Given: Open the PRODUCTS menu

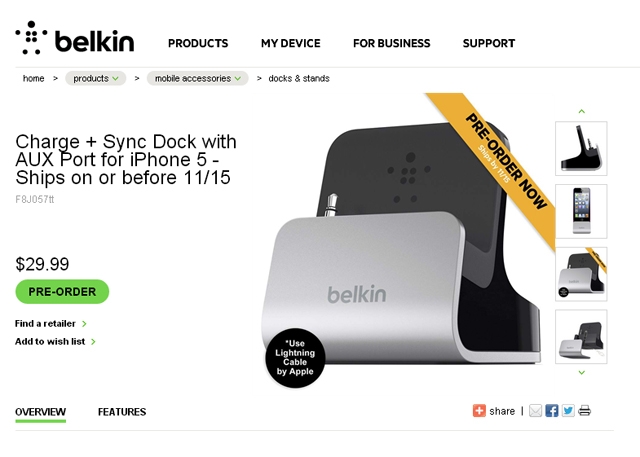Looking at the screenshot, I should pos(198,43).
